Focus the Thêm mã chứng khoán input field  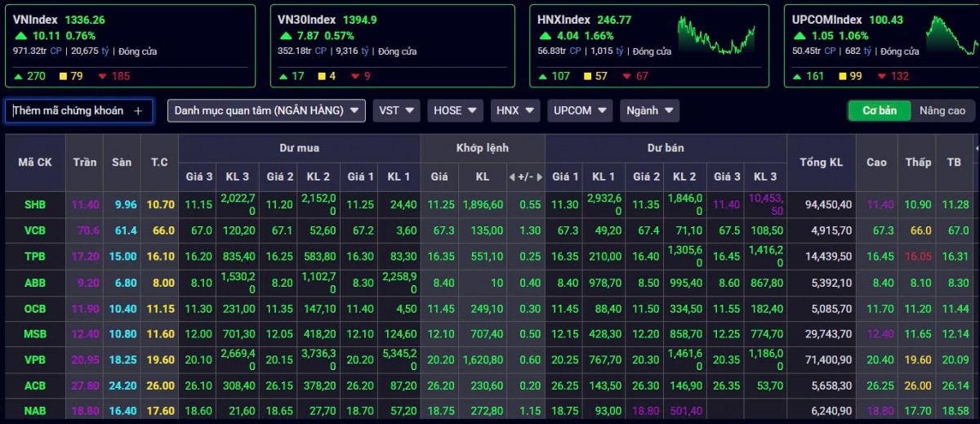pos(79,110)
